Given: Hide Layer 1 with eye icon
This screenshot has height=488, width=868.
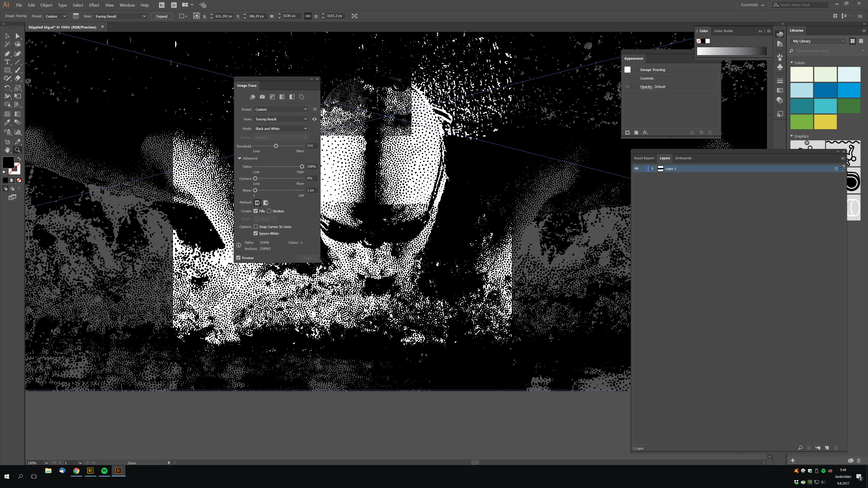Looking at the screenshot, I should 637,169.
